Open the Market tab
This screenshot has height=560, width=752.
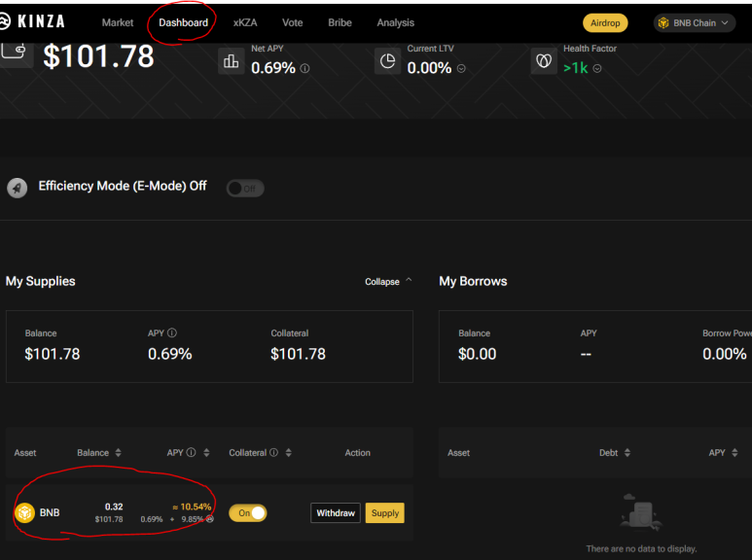[x=118, y=22]
